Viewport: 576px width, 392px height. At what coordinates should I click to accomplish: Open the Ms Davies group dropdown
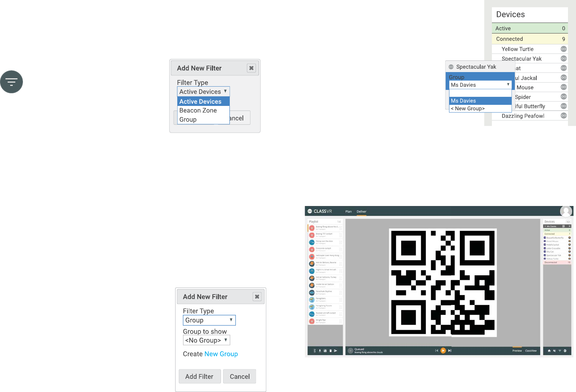point(480,85)
